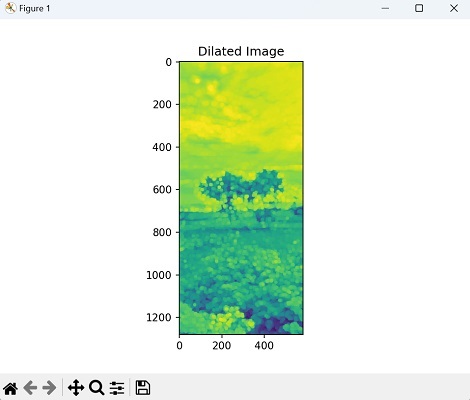Open the Configure subplots sliders icon
This screenshot has height=400, width=470.
(x=117, y=388)
